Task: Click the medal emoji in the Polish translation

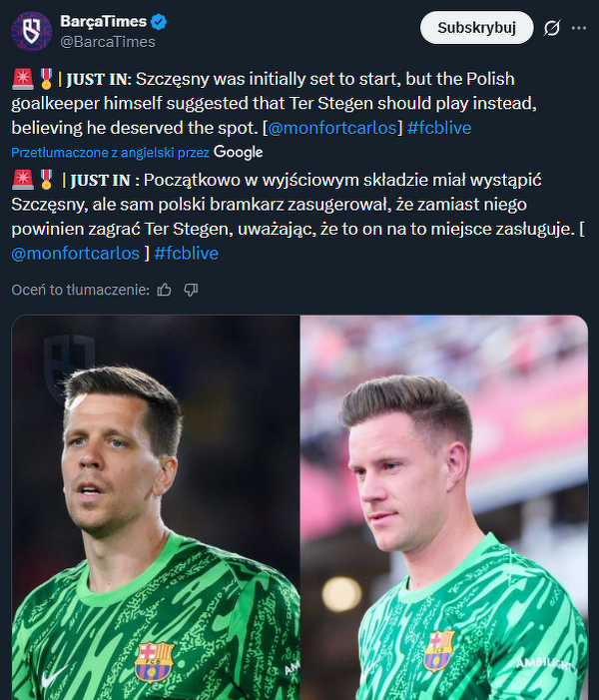Action: pyautogui.click(x=46, y=180)
